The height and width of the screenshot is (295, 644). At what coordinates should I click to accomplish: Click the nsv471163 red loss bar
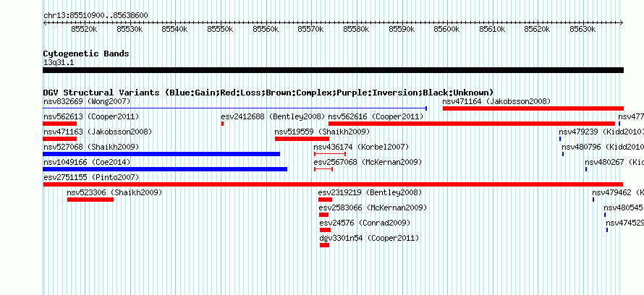pos(60,139)
